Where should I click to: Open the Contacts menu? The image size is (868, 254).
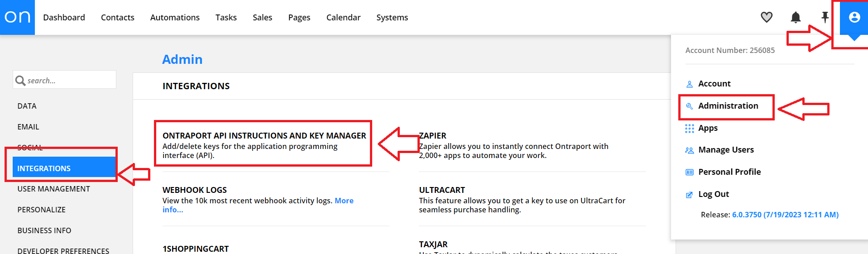[x=118, y=17]
